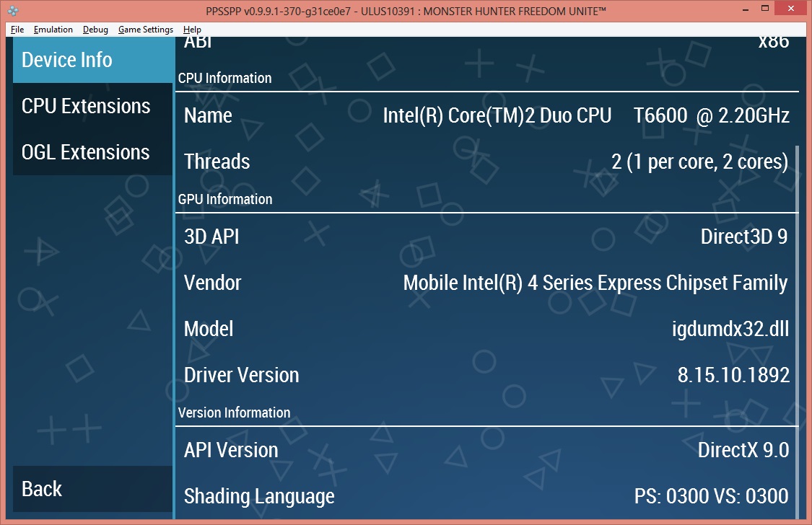The width and height of the screenshot is (812, 525).
Task: Switch to the CPU Extensions tab
Action: tap(92, 106)
